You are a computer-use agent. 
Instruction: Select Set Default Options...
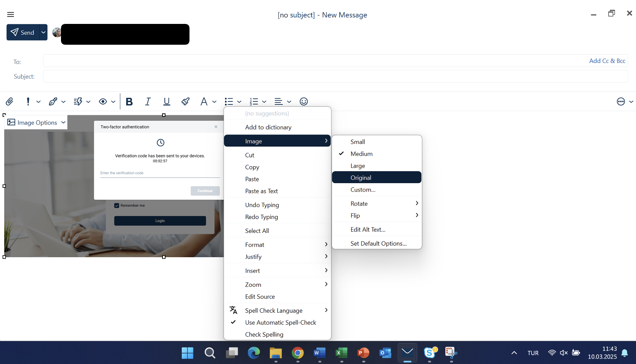[377, 243]
